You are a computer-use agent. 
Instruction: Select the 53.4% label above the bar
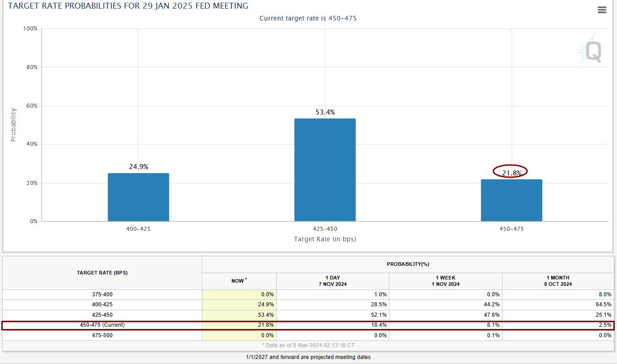pyautogui.click(x=325, y=112)
